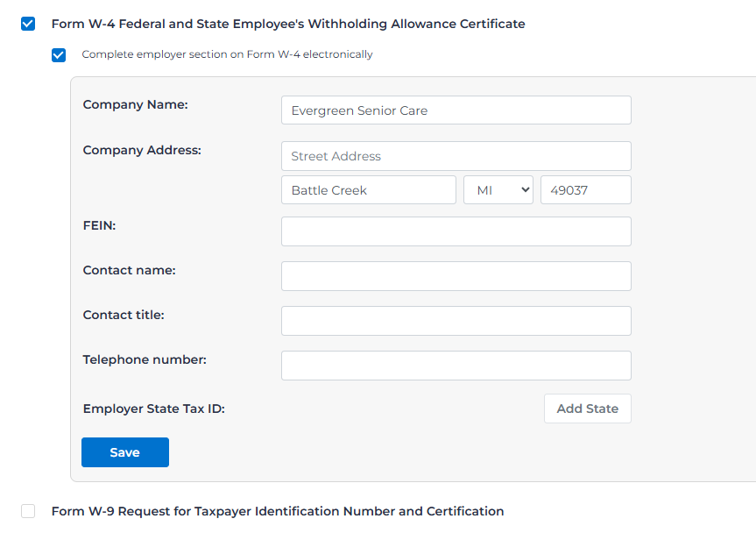Viewport: 756px width, 533px height.
Task: Select the Telephone number input field
Action: click(x=456, y=366)
